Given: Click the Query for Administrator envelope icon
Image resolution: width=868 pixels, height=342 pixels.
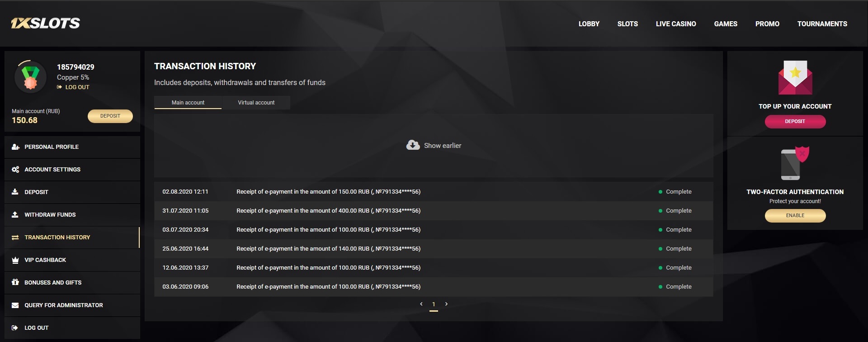Looking at the screenshot, I should click(x=15, y=305).
